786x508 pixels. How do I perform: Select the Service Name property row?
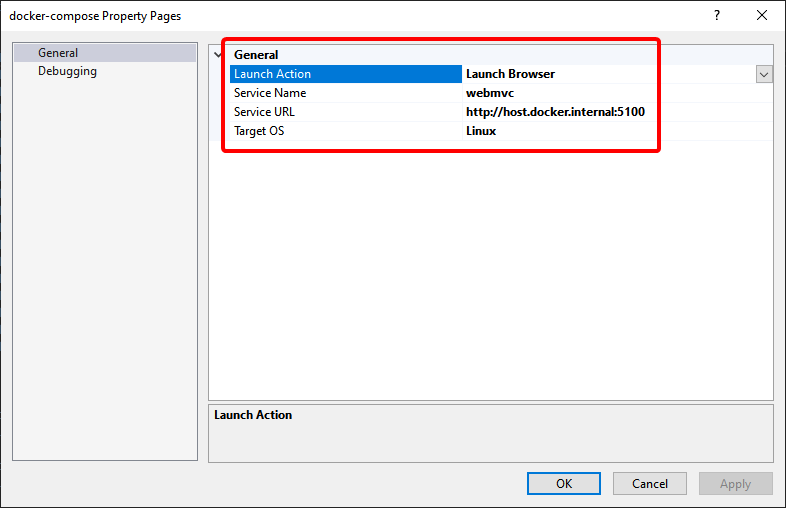pos(270,93)
